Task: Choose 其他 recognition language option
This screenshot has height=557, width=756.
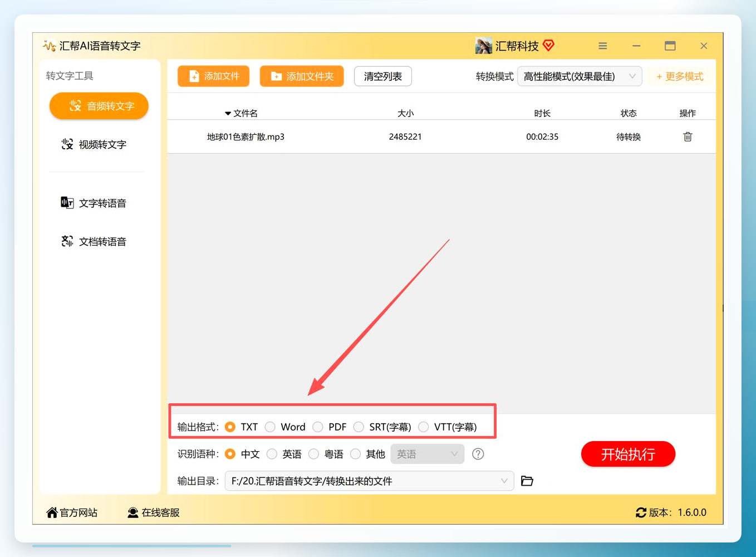Action: tap(355, 454)
